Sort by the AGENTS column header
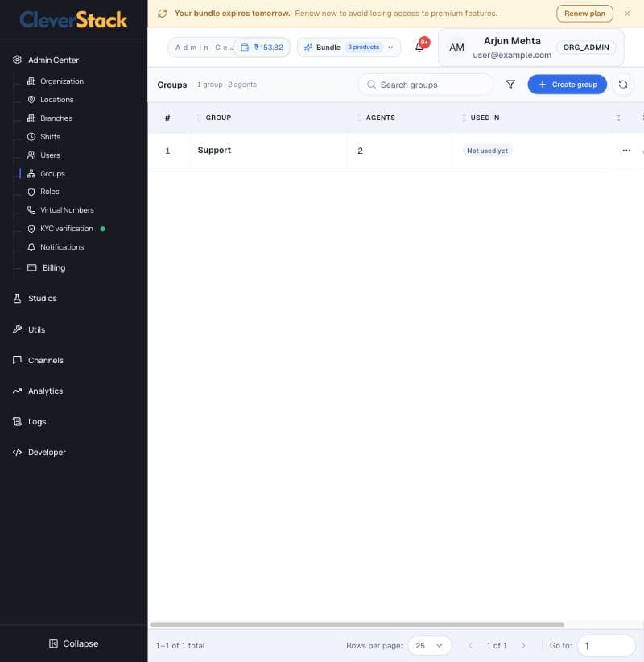The width and height of the screenshot is (644, 662). (x=380, y=118)
